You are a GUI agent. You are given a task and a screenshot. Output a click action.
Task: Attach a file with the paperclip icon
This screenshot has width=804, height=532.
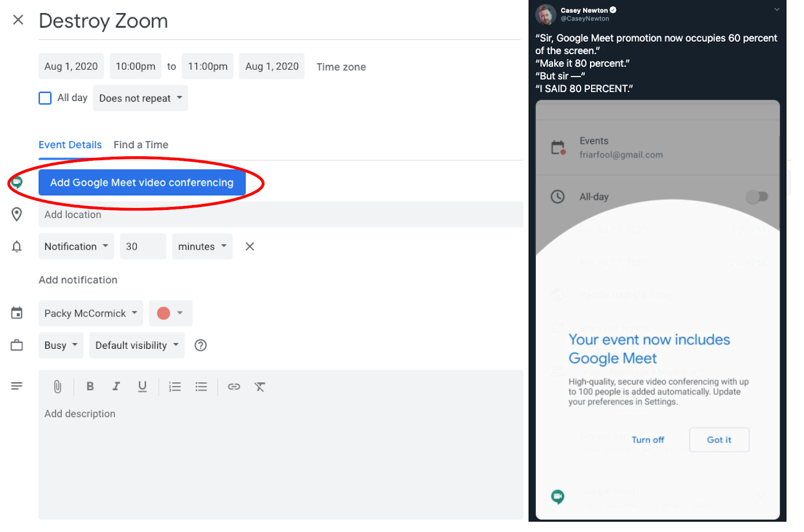pyautogui.click(x=58, y=386)
